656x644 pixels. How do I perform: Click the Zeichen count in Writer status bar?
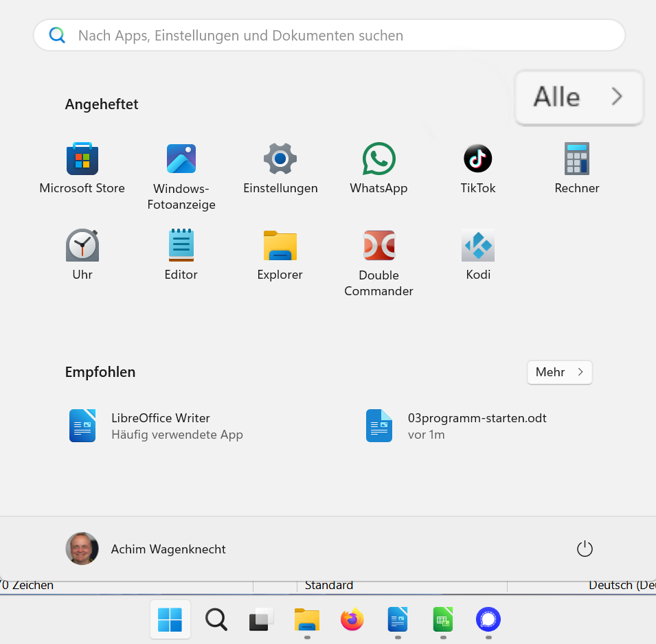point(27,586)
